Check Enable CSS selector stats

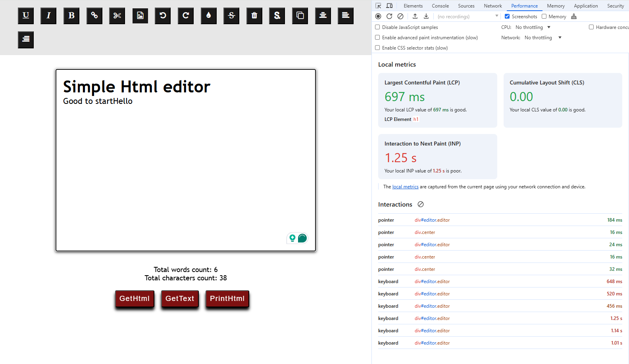click(377, 48)
